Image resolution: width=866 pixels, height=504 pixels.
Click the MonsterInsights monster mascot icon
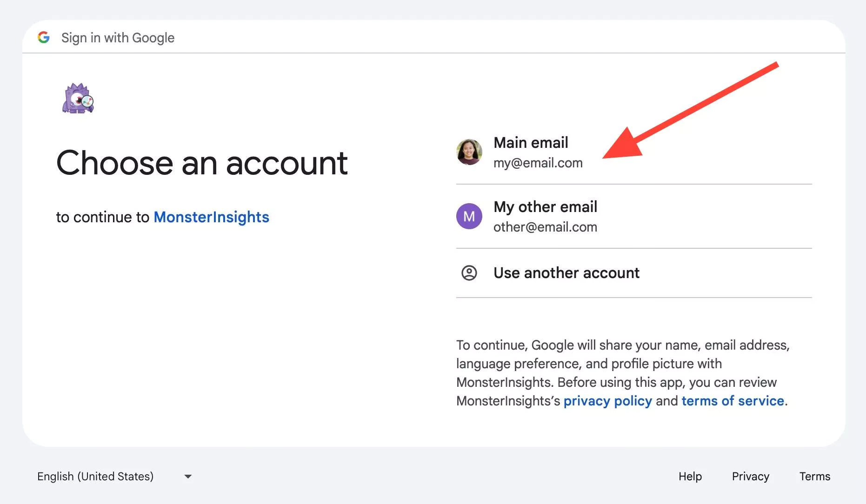[x=78, y=98]
